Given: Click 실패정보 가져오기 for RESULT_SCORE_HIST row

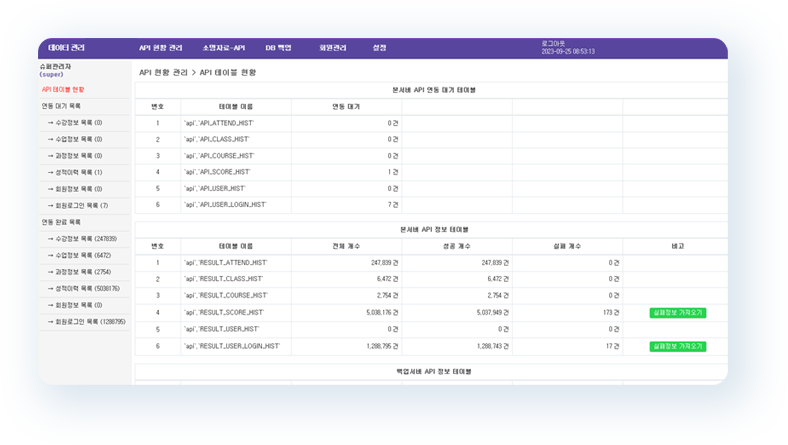Looking at the screenshot, I should click(x=677, y=312).
